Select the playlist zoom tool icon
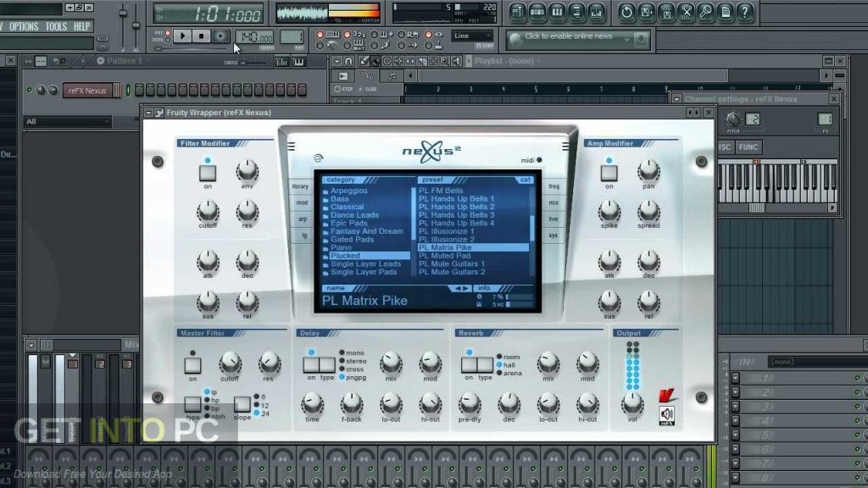 (x=444, y=61)
